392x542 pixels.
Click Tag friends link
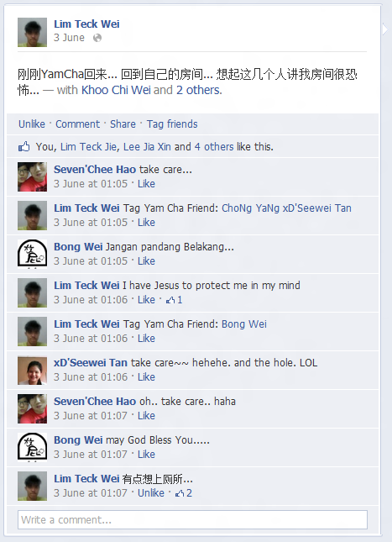click(x=172, y=124)
